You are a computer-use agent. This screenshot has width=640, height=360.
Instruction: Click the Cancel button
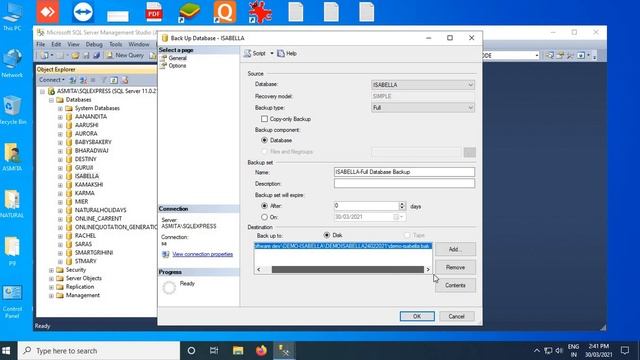[456, 316]
